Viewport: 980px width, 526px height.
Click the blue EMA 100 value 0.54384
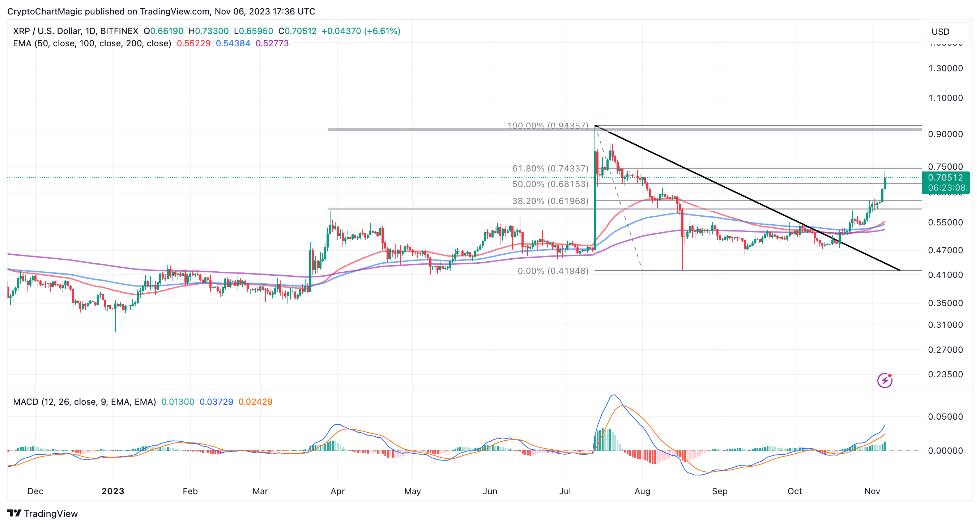(x=233, y=43)
